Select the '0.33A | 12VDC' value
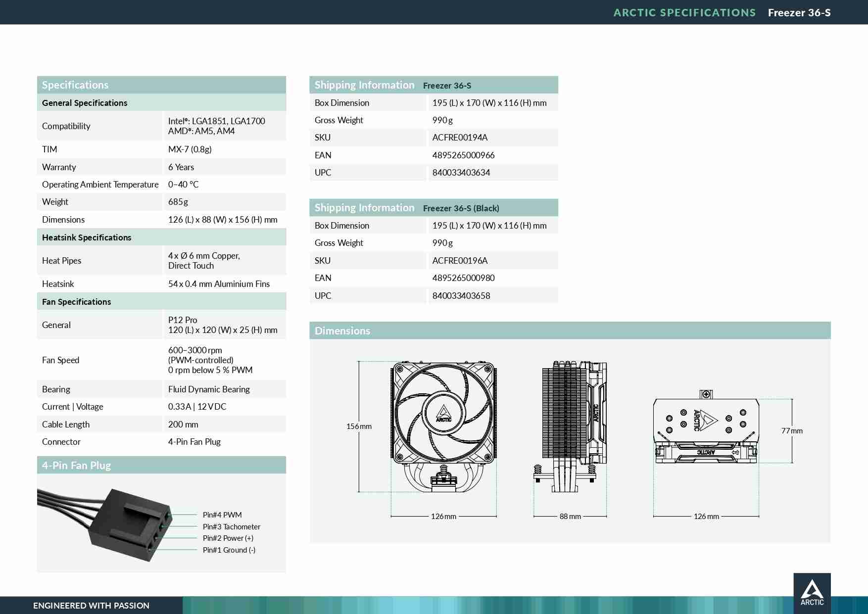The image size is (868, 614). 197,407
